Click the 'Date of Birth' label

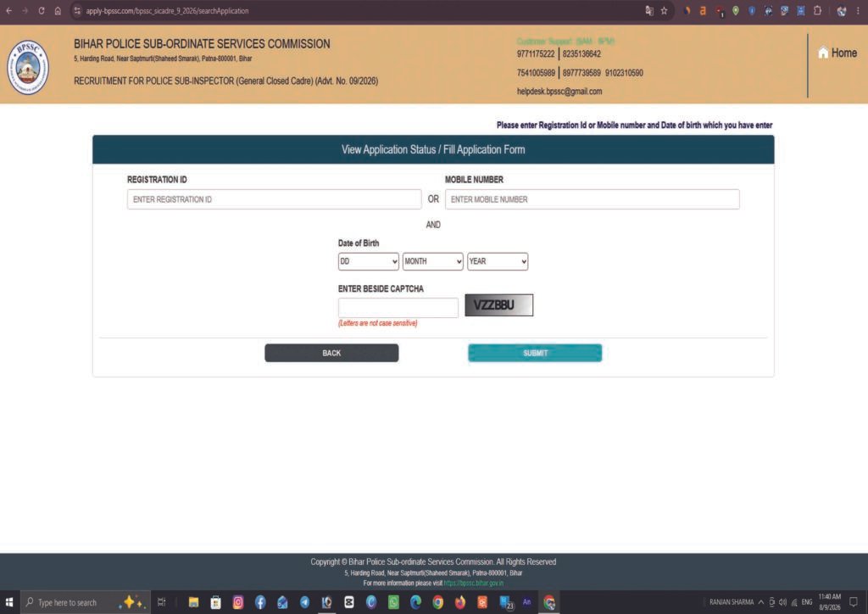[x=359, y=243]
